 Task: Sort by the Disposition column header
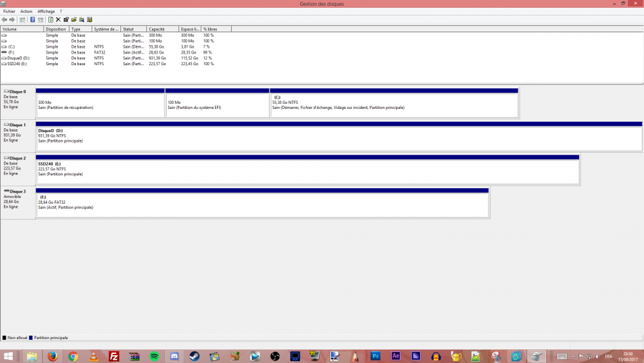[56, 29]
